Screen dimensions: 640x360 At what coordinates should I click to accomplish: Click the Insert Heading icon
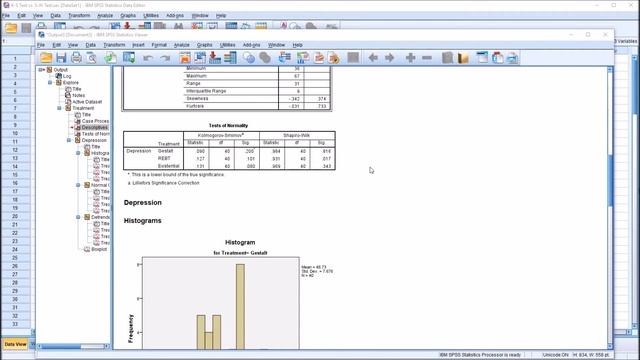click(482, 58)
